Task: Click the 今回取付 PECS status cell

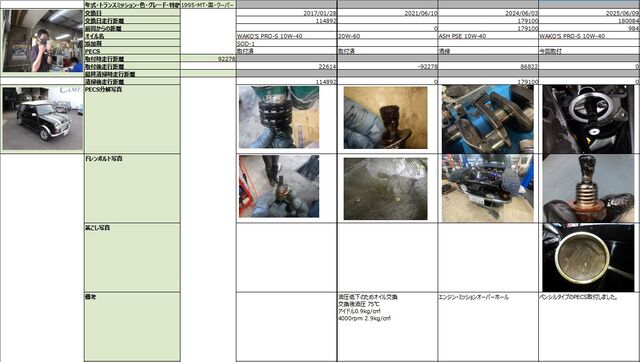Action: tap(589, 51)
